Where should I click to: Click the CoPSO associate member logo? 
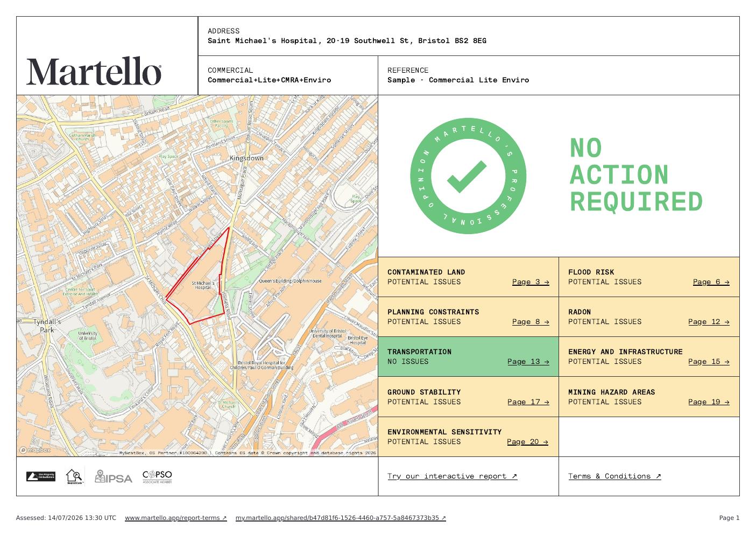click(x=157, y=476)
